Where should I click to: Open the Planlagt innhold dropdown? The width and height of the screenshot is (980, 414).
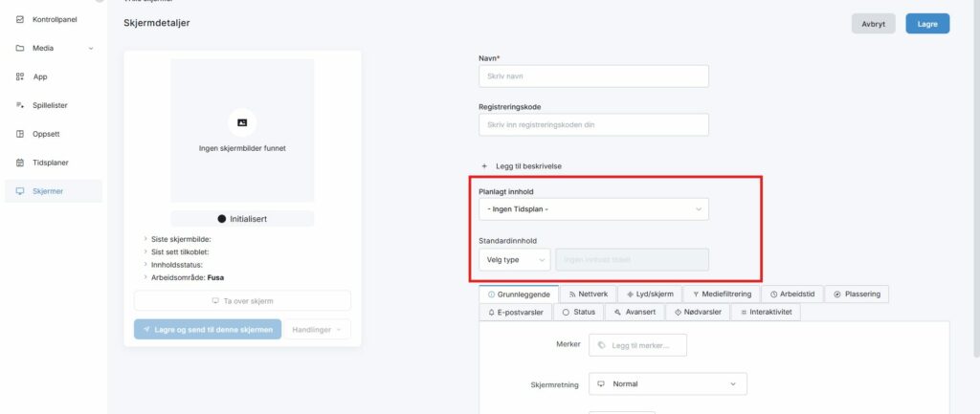pos(593,209)
